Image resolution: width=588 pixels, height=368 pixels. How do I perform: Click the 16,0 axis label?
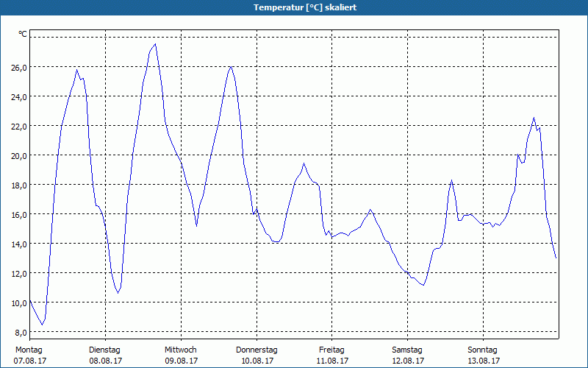(x=19, y=215)
